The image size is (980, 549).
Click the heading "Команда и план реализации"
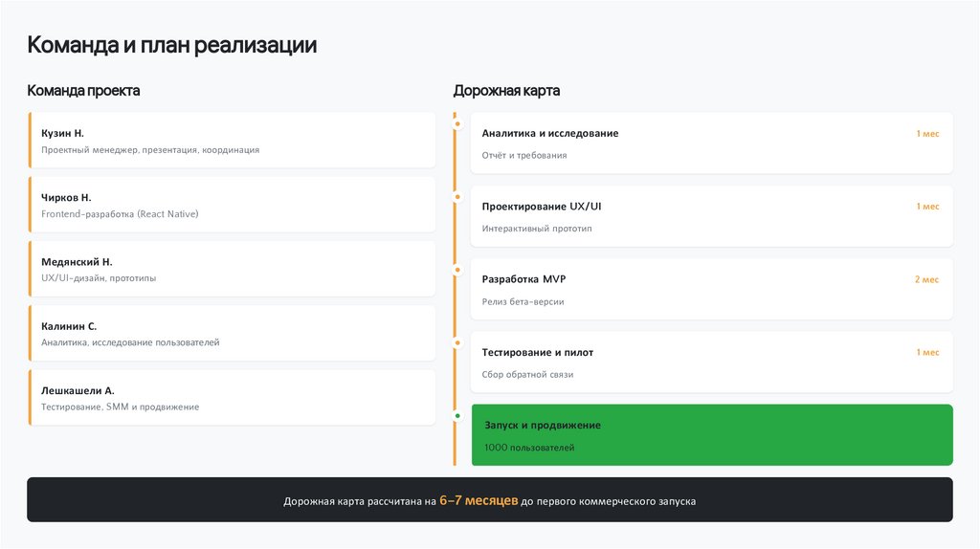[x=172, y=45]
